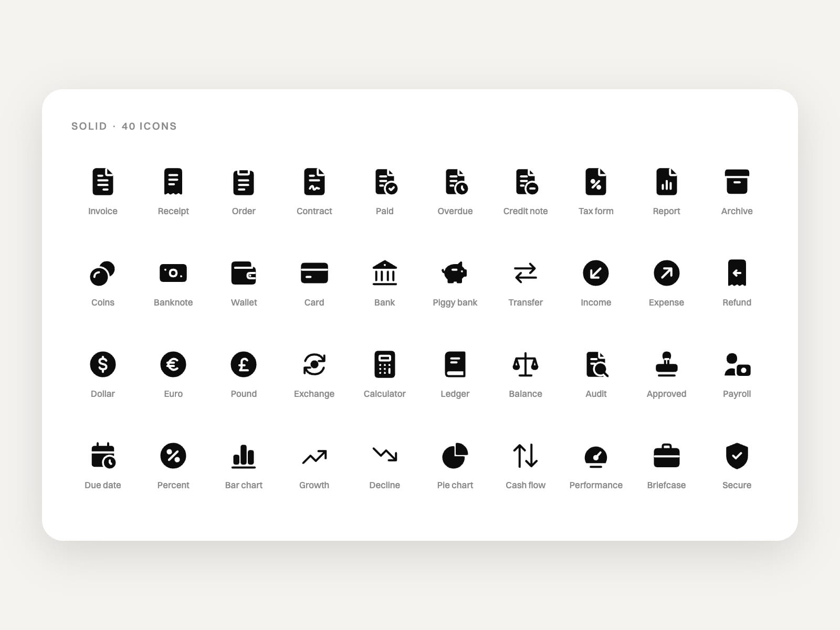
Task: Select the Invoice document icon
Action: click(x=103, y=182)
